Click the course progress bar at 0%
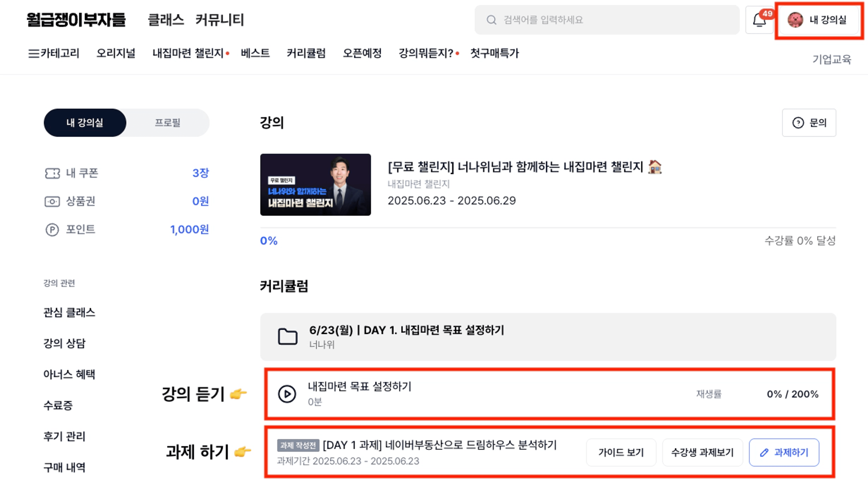 coord(548,228)
